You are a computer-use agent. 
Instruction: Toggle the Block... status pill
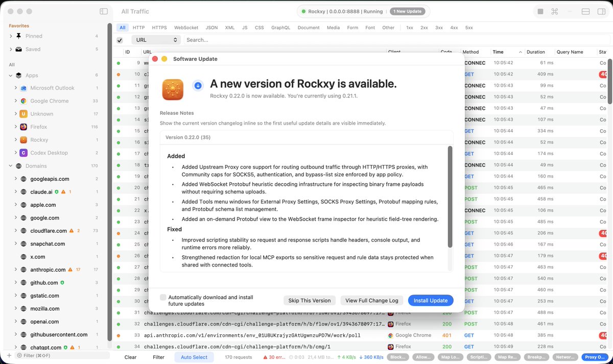398,357
